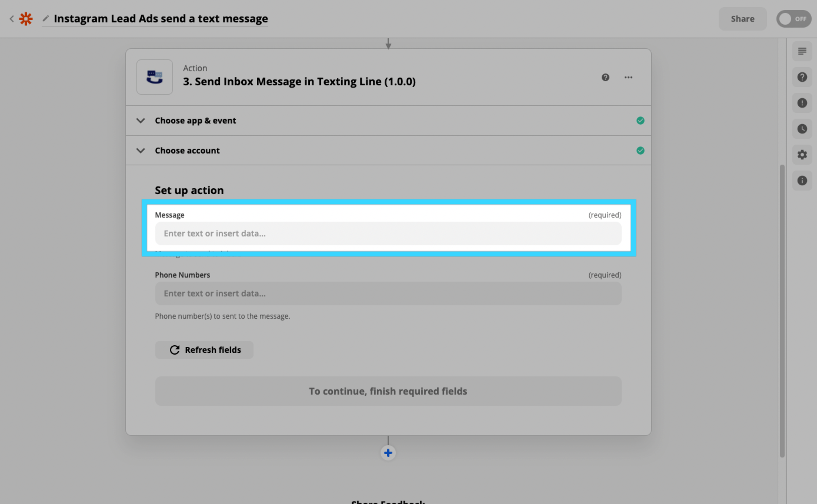Screen dimensions: 817x504
Task: Open the help icon in right sidebar
Action: click(802, 77)
